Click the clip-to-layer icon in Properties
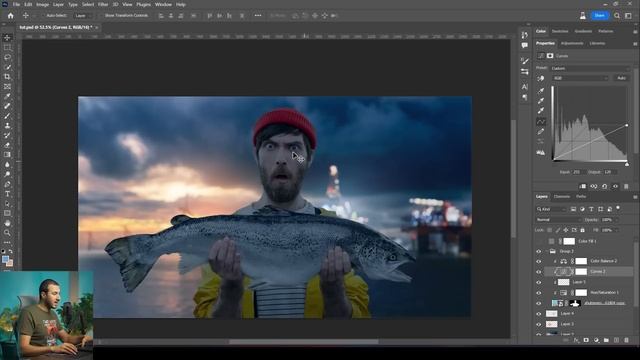This screenshot has width=640, height=360. point(583,186)
